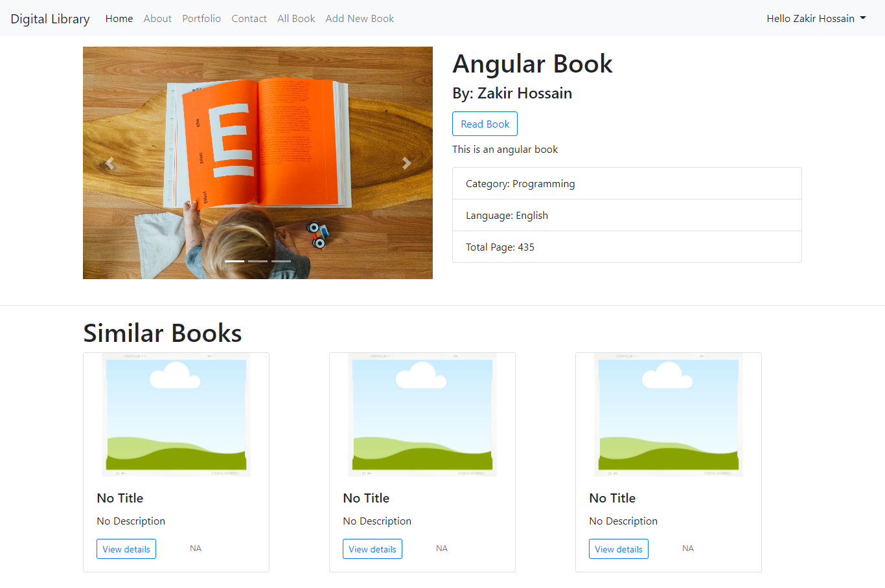Click View details on the middle similar book
The image size is (885, 588).
[x=372, y=548]
